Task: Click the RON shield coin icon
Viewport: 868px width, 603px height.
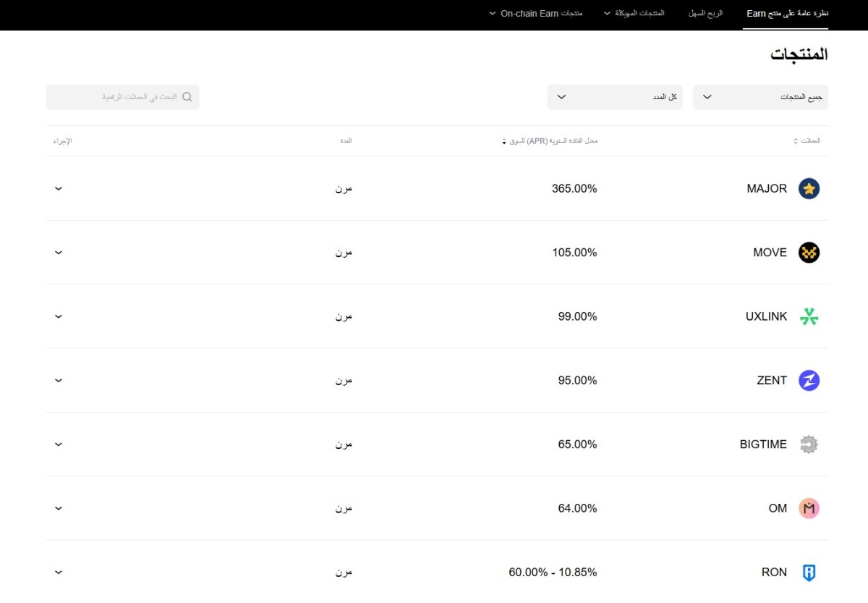Action: click(809, 573)
